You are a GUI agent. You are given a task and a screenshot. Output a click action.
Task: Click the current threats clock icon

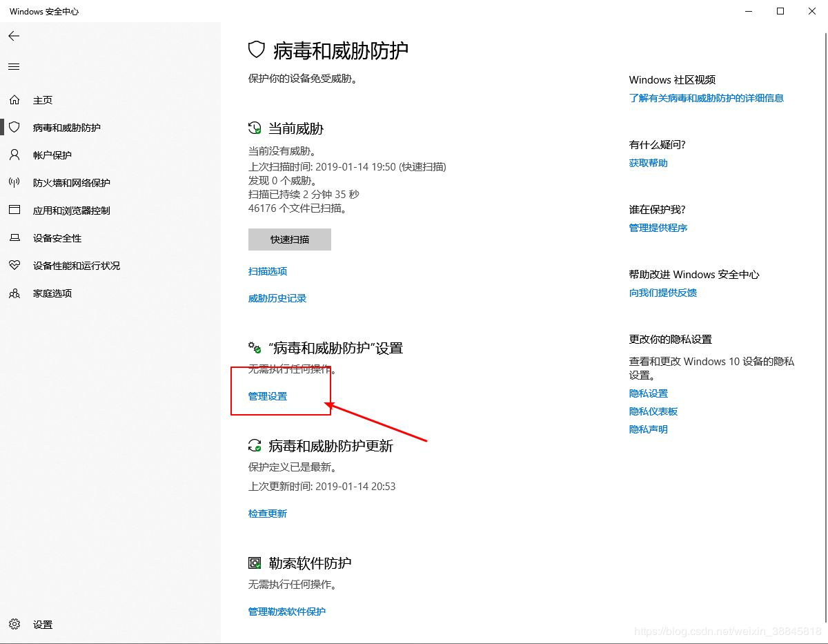[x=255, y=128]
